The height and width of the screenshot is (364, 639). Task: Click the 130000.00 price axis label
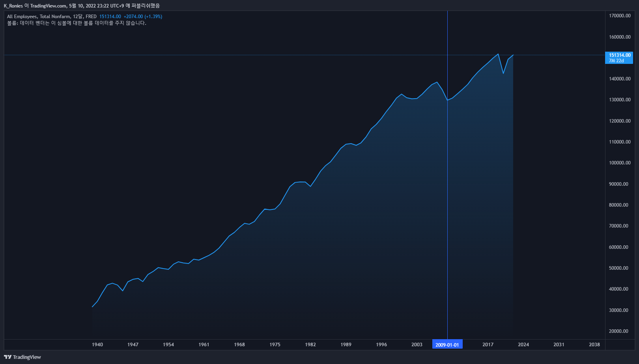tap(620, 100)
